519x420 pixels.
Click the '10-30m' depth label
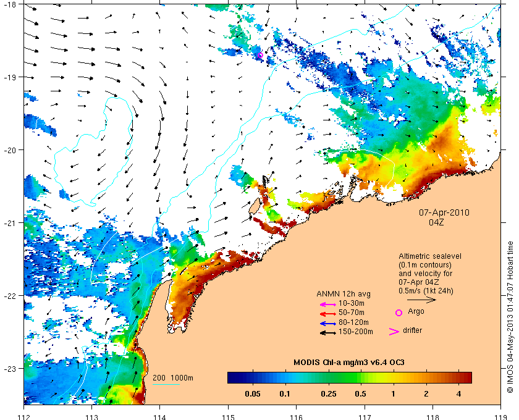pyautogui.click(x=352, y=303)
